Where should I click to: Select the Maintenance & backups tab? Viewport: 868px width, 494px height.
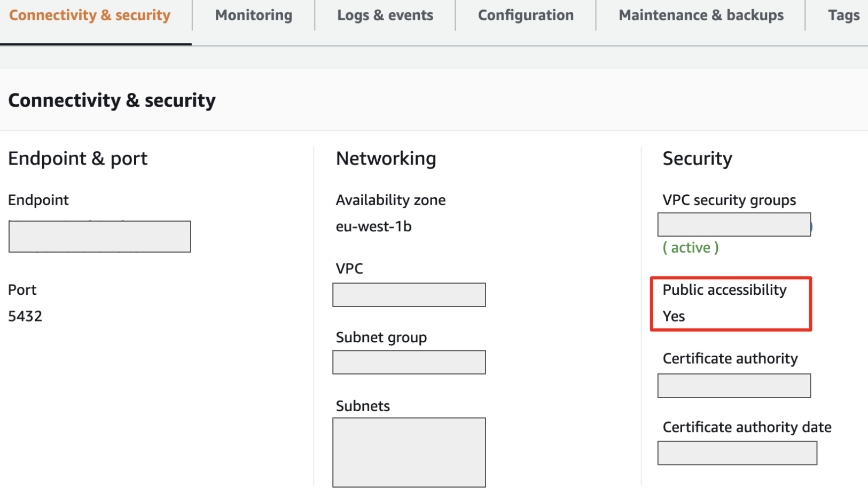(701, 15)
